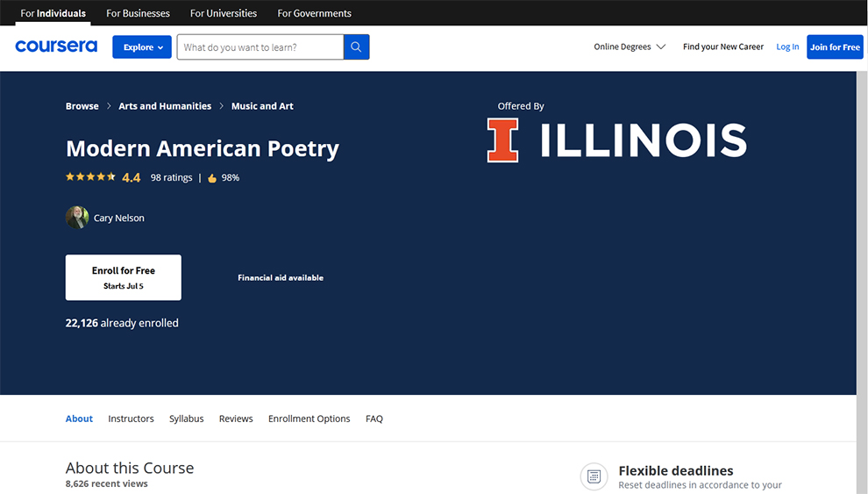868x494 pixels.
Task: Open Enrollment Options section
Action: (309, 419)
